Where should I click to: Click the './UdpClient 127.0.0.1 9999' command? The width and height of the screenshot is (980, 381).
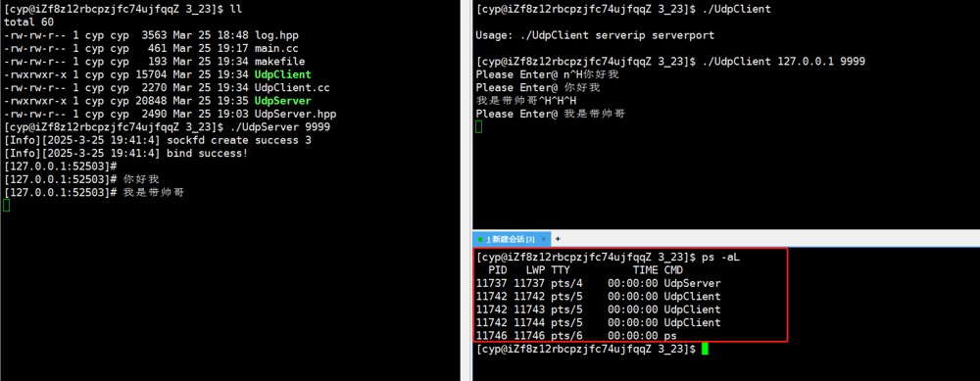[x=784, y=61]
